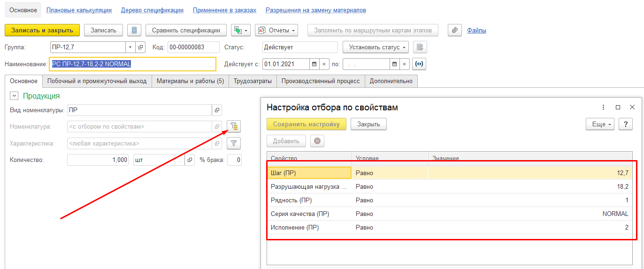The height and width of the screenshot is (269, 644).
Task: Open the Трудозатраты tab
Action: click(x=253, y=81)
